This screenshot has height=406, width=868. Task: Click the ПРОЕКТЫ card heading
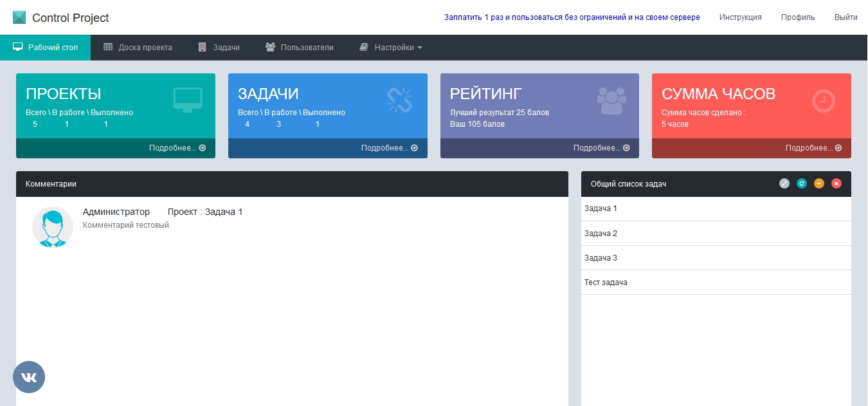(x=64, y=94)
